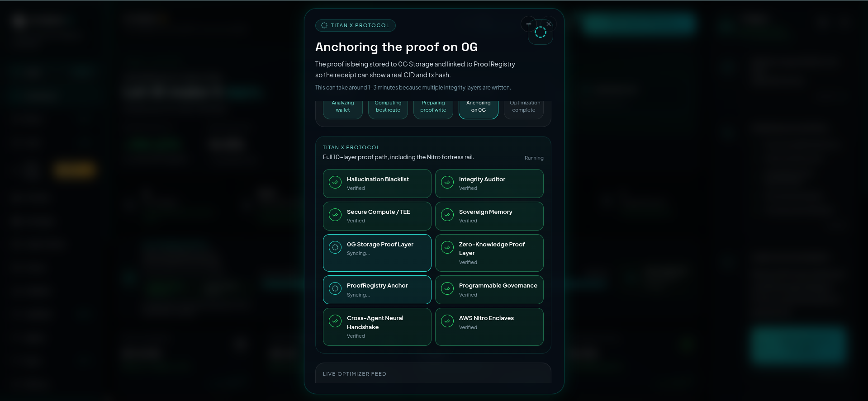
Task: Click the Cross-Agent Neural Handshake title
Action: (375, 322)
